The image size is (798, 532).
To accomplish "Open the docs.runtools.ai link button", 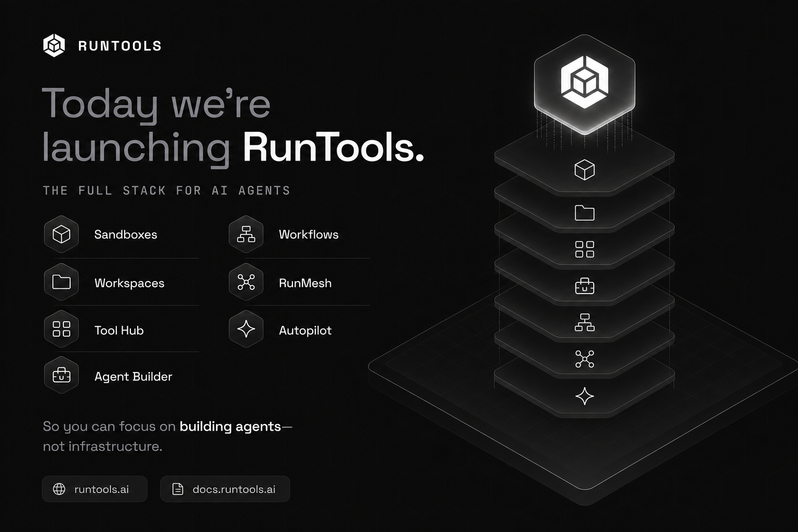I will pyautogui.click(x=225, y=489).
